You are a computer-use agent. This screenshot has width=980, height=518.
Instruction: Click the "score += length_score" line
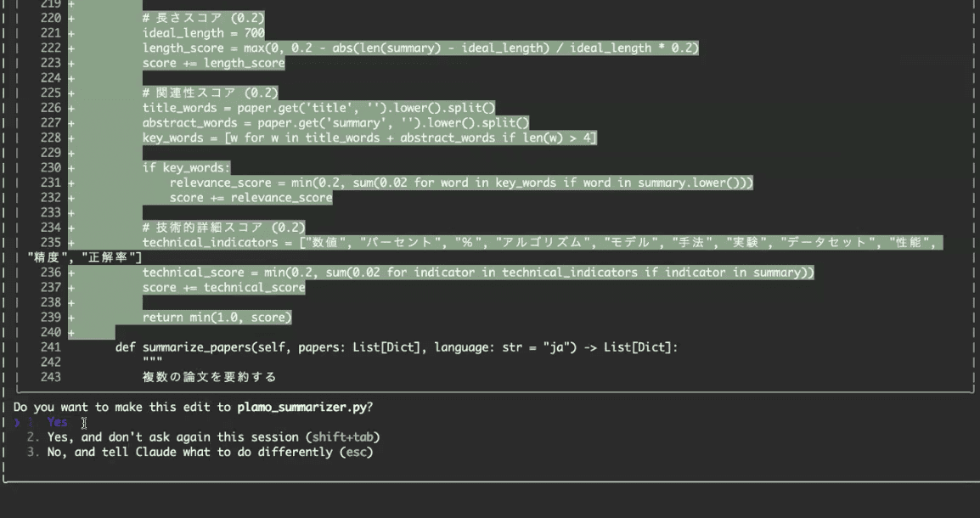213,63
